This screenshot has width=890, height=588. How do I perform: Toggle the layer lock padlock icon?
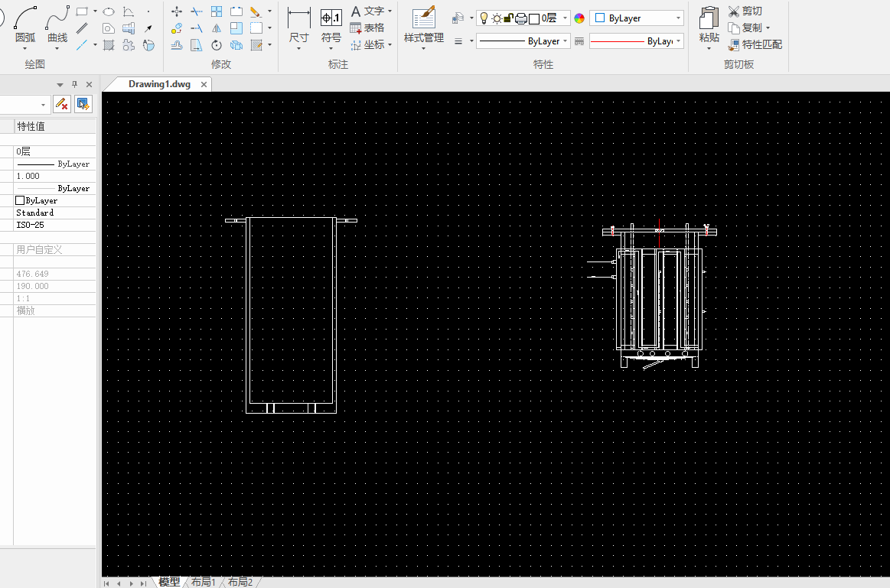click(x=508, y=18)
